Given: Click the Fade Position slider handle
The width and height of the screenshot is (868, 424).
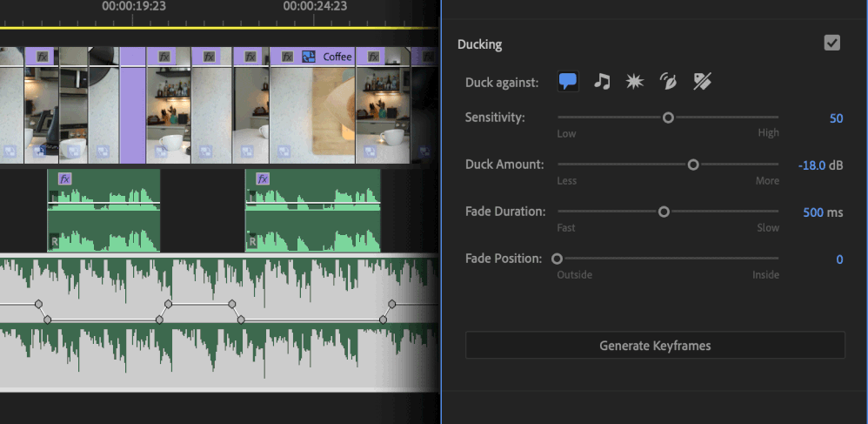Looking at the screenshot, I should 557,259.
